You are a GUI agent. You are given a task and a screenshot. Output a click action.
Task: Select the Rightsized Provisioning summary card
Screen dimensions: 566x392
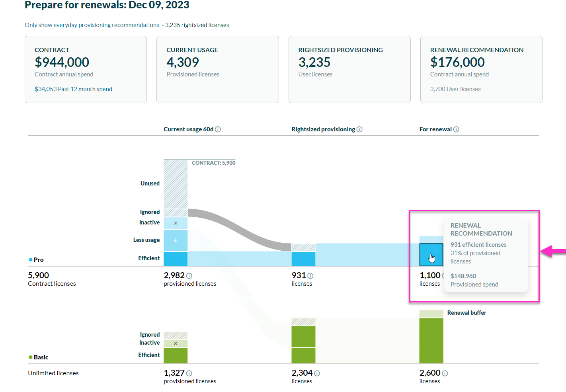349,69
